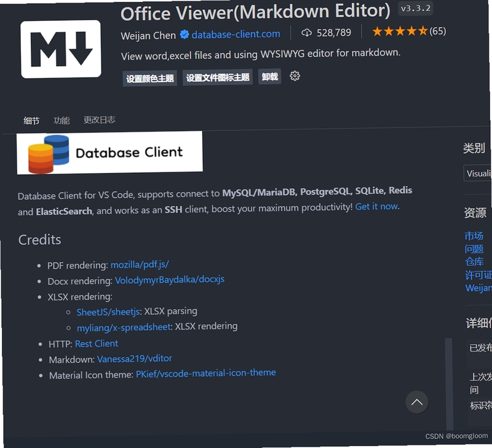Open the database-client.com publisher link

[x=236, y=34]
